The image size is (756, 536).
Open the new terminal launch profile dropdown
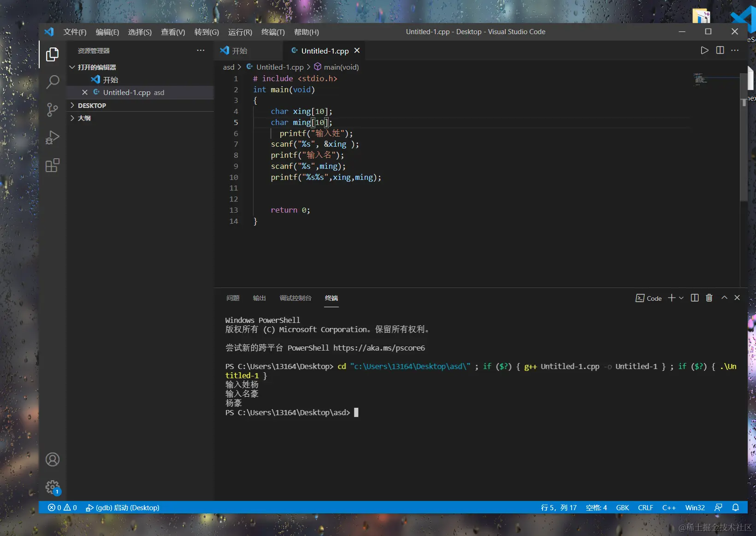[681, 298]
